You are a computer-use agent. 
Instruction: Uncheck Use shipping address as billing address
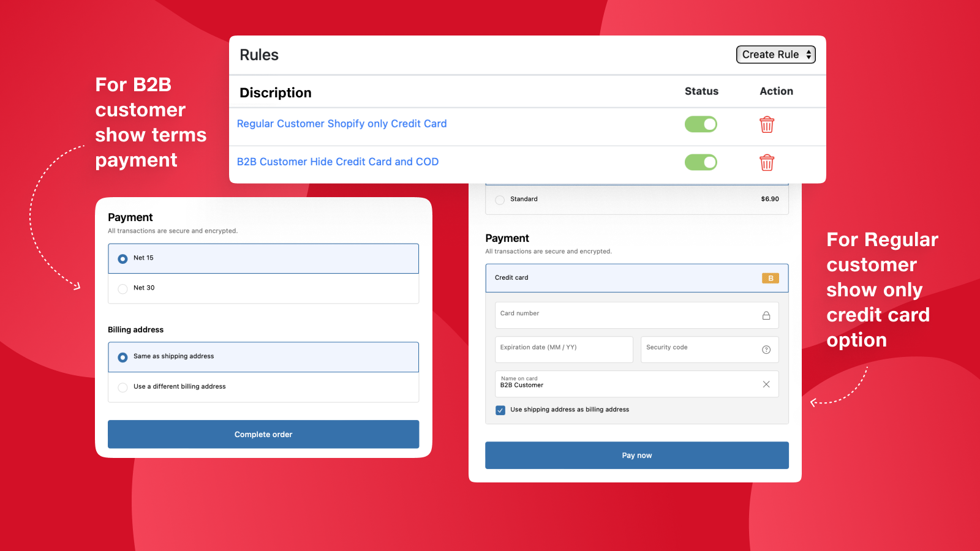[500, 410]
